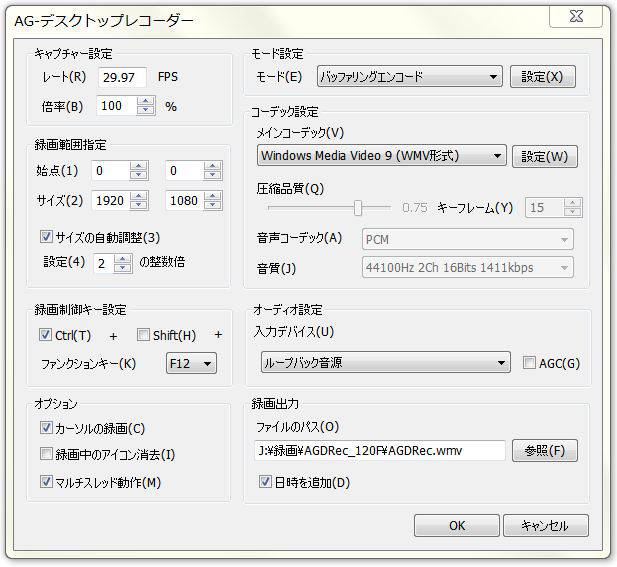617x567 pixels.
Task: Close the AG-デスクトップレコーダー dialog window
Action: (x=576, y=17)
